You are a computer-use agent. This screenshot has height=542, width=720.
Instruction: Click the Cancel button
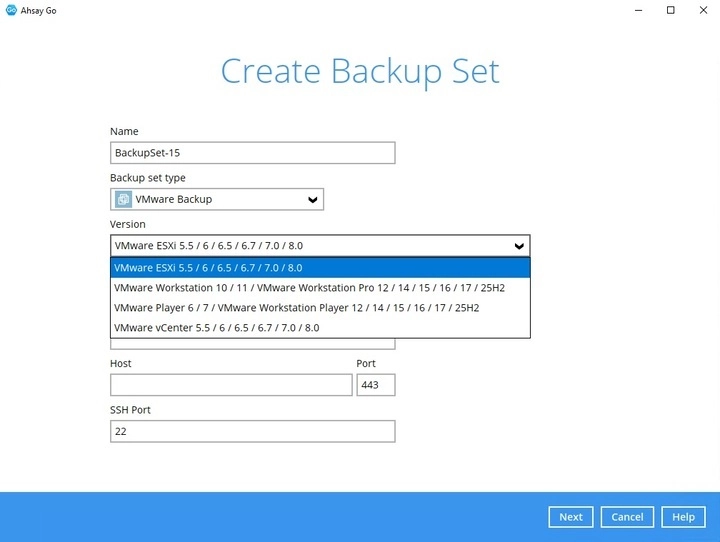tap(627, 517)
